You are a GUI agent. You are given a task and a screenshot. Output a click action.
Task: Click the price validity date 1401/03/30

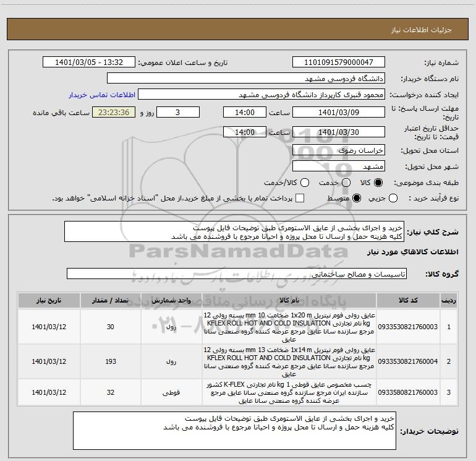tap(339, 132)
